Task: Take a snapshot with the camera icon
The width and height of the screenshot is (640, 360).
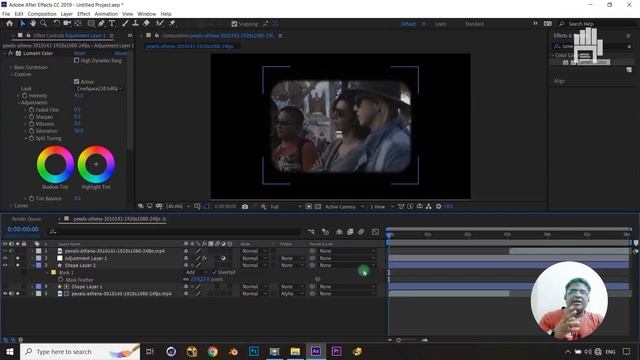Action: 245,207
